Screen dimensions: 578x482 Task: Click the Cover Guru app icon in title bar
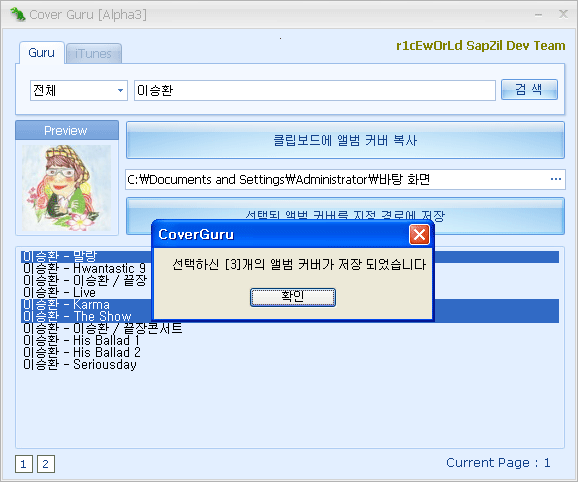tap(17, 14)
